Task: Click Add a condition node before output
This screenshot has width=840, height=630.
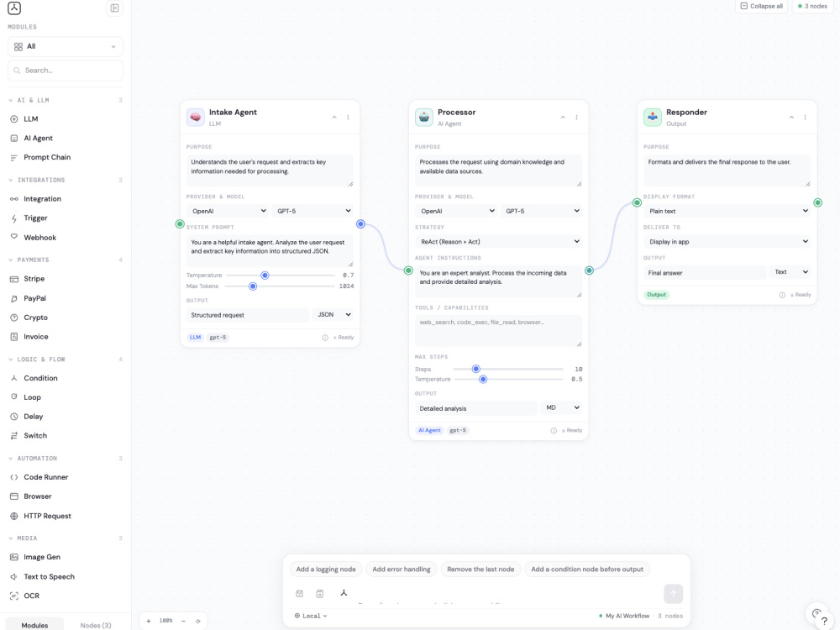Action: point(587,570)
